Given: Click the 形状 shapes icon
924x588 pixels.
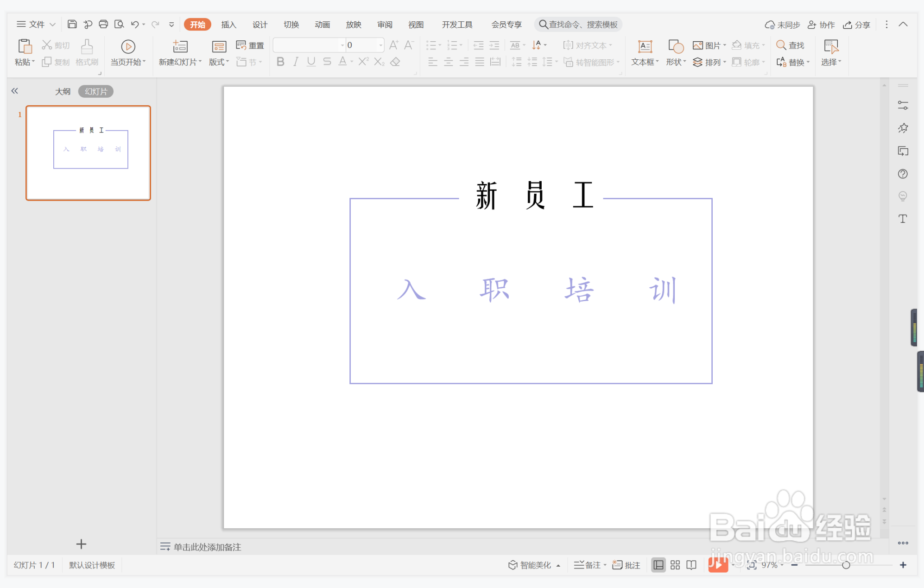Looking at the screenshot, I should pos(676,46).
